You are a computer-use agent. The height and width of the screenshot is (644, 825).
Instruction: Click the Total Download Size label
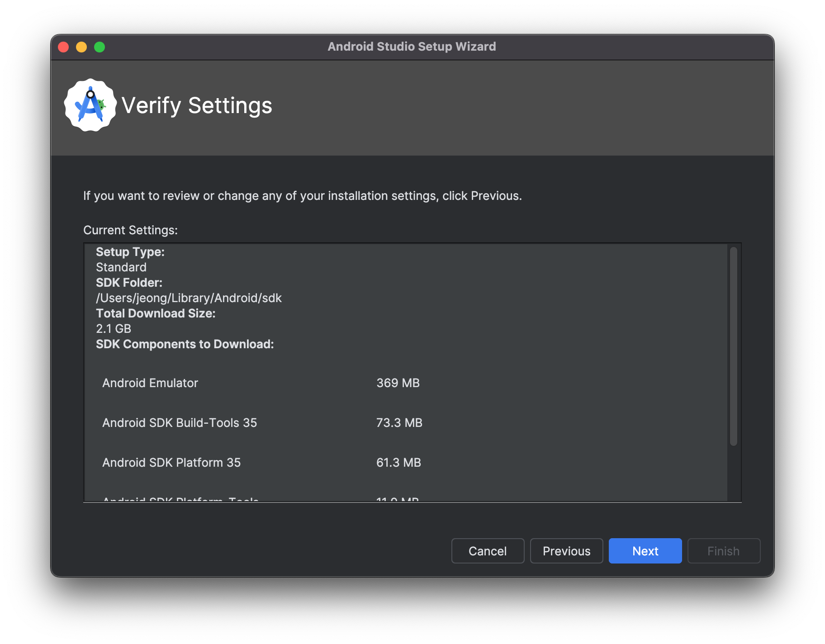pyautogui.click(x=156, y=313)
